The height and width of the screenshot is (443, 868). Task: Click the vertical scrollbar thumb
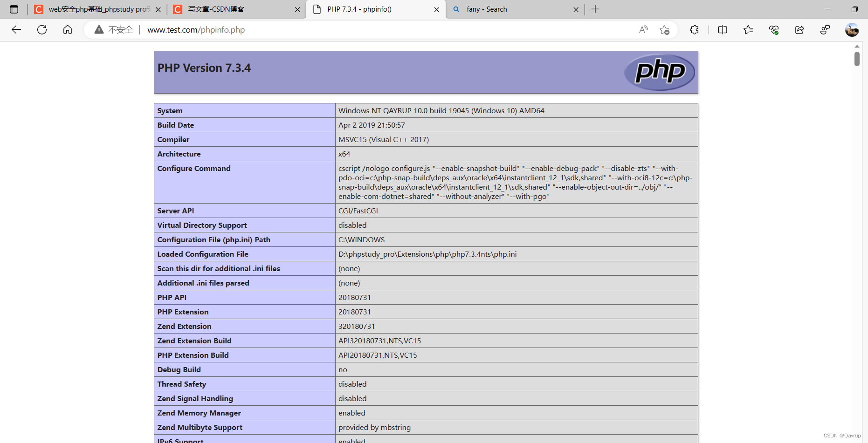pos(857,59)
